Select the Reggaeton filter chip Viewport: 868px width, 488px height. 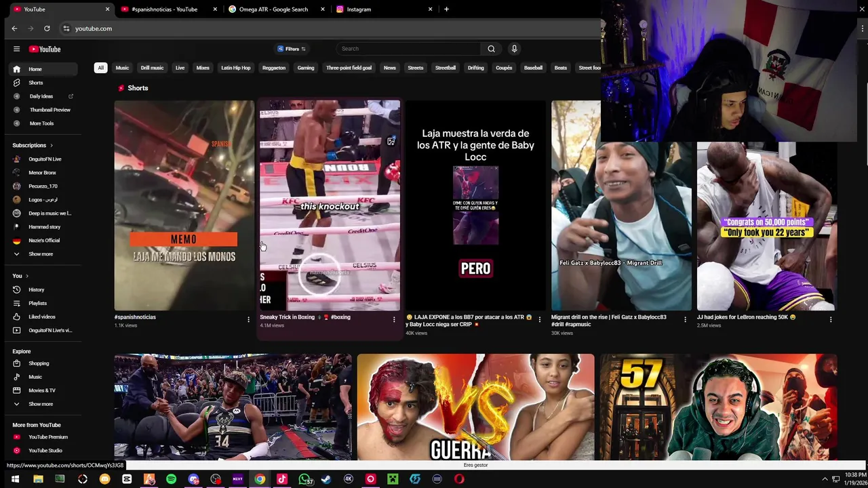274,68
